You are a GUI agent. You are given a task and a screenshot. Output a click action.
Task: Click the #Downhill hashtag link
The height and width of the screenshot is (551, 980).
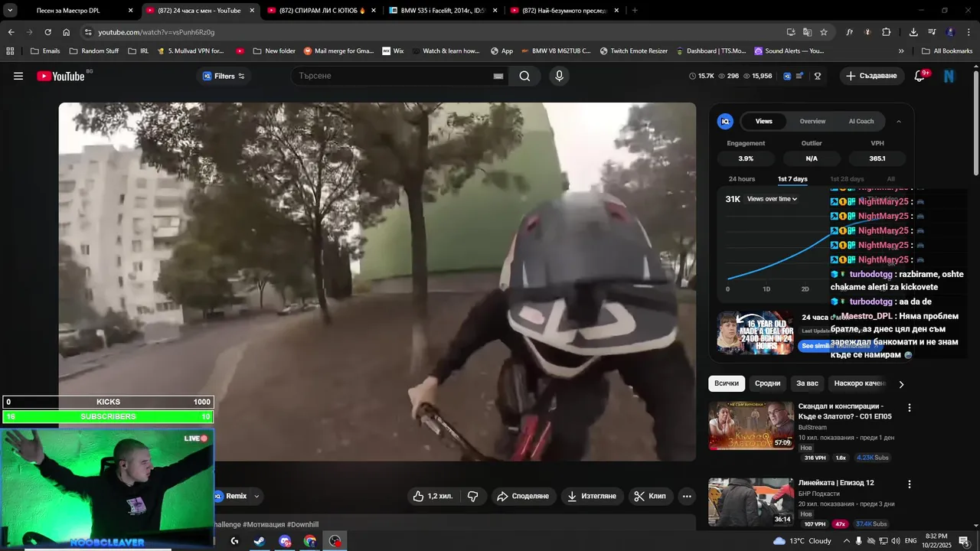click(303, 524)
